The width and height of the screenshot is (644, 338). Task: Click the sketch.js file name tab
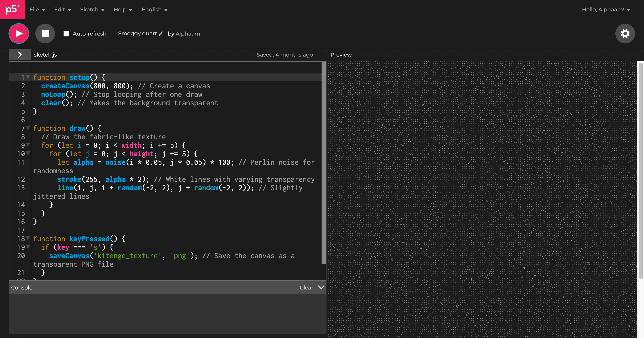[x=45, y=55]
